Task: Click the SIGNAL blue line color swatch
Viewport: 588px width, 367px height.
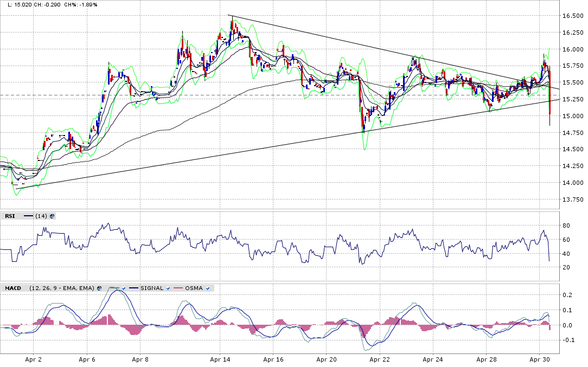Action: tap(135, 288)
